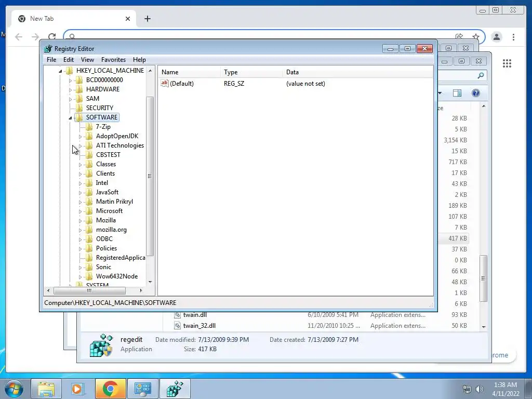Click Chrome reload page icon
532x399 pixels.
click(52, 37)
